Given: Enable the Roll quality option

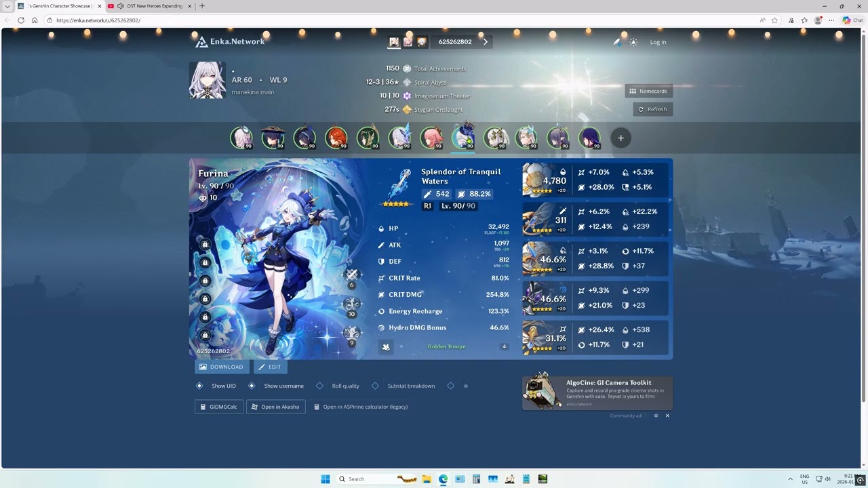Looking at the screenshot, I should coord(338,386).
